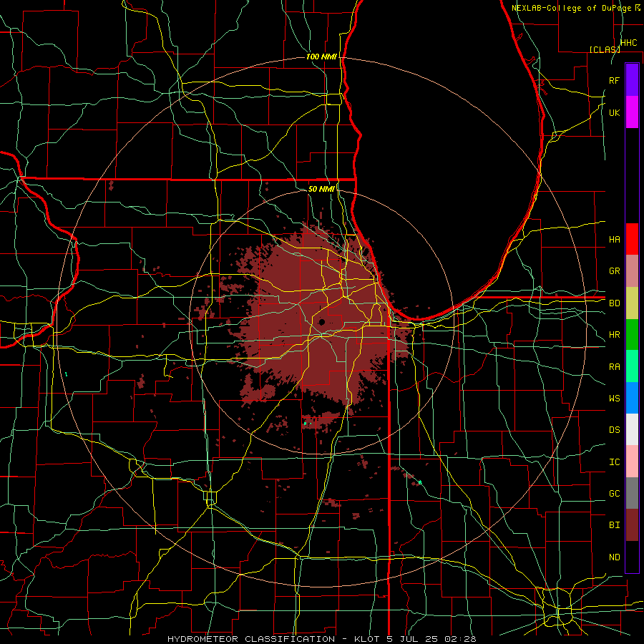The image size is (644, 644).
Task: Click the HA legend label
Action: point(615,239)
